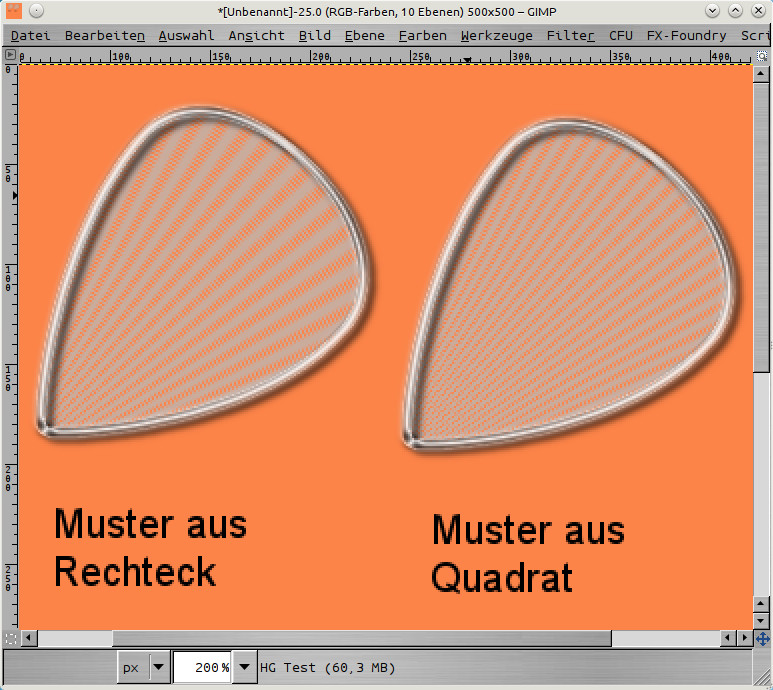This screenshot has height=690, width=773.
Task: Click the GIMP app icon in title bar
Action: coord(13,10)
